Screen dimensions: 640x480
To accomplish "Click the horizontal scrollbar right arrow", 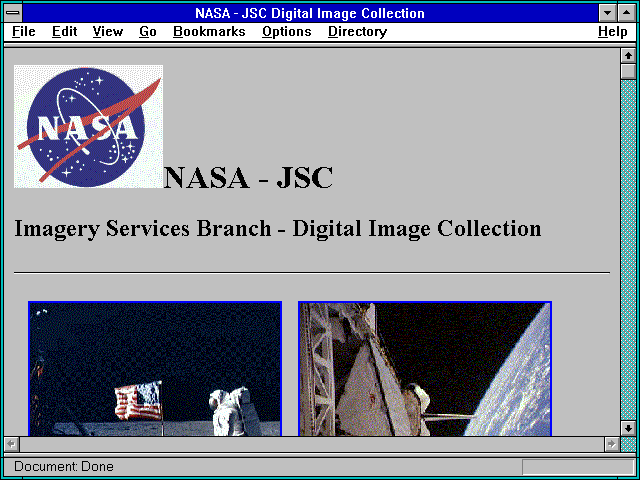I will [611, 444].
